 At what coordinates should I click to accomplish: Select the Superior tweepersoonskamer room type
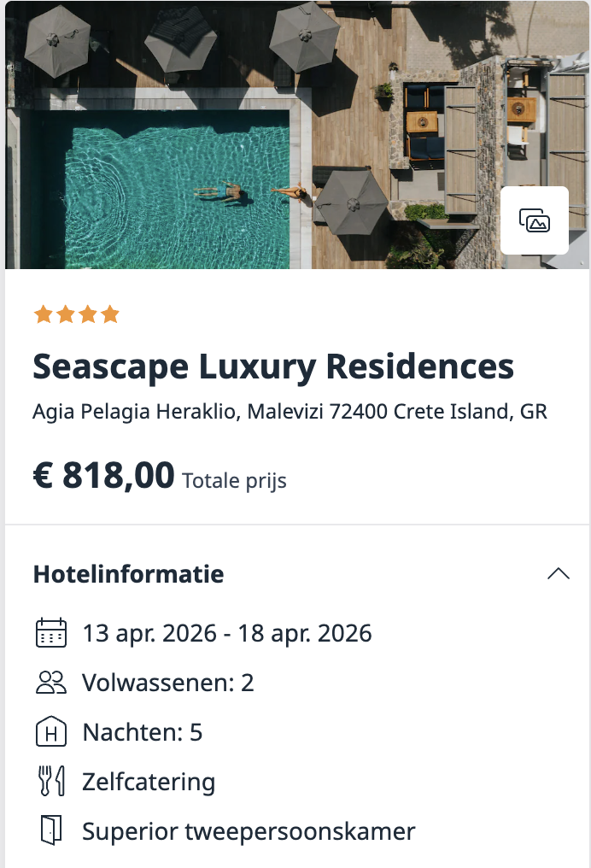pos(248,830)
